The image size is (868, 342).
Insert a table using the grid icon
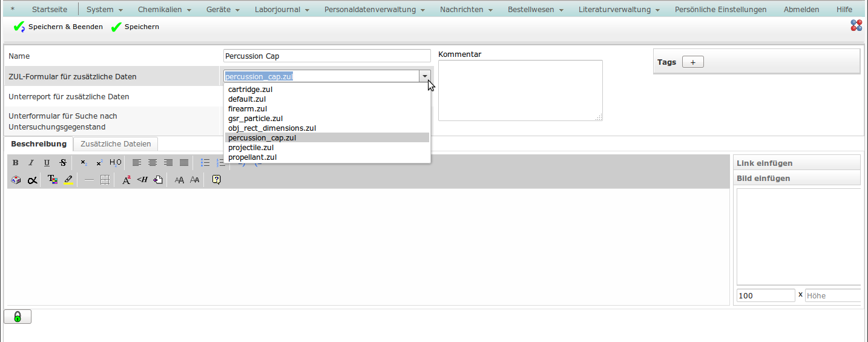coord(105,180)
